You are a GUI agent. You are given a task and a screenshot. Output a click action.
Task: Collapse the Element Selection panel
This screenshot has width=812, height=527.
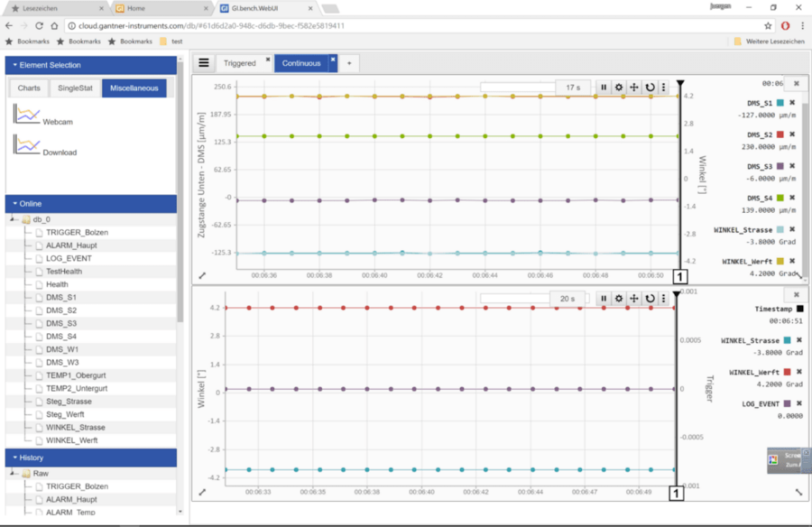pyautogui.click(x=90, y=65)
